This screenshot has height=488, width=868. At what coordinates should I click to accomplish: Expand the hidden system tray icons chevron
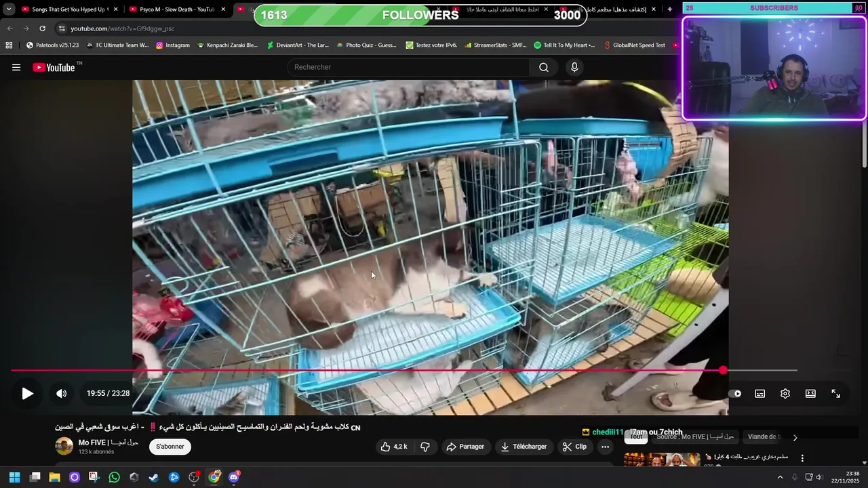coord(780,477)
